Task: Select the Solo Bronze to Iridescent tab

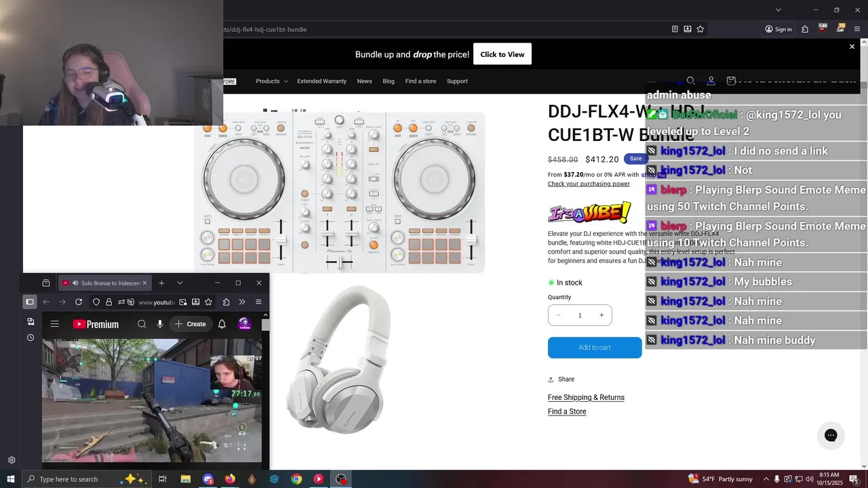Action: coord(104,283)
